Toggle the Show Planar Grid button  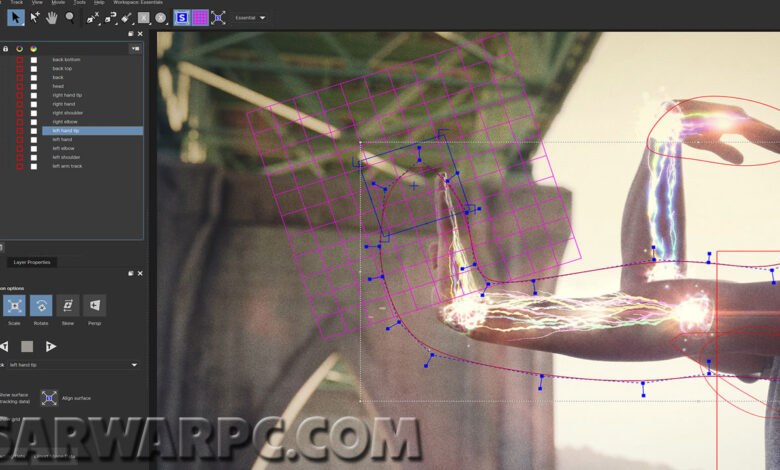click(200, 18)
